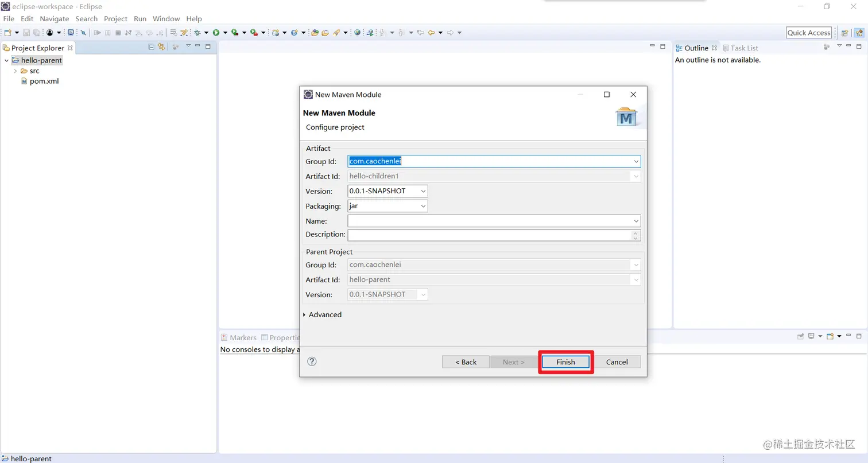Viewport: 868px width, 463px height.
Task: Click the help question mark icon in dialog
Action: coord(312,361)
